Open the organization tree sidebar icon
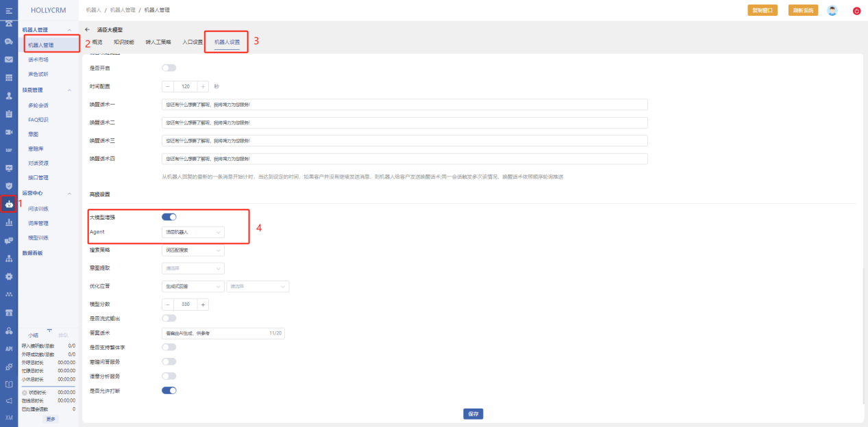The height and width of the screenshot is (427, 868). (x=9, y=258)
